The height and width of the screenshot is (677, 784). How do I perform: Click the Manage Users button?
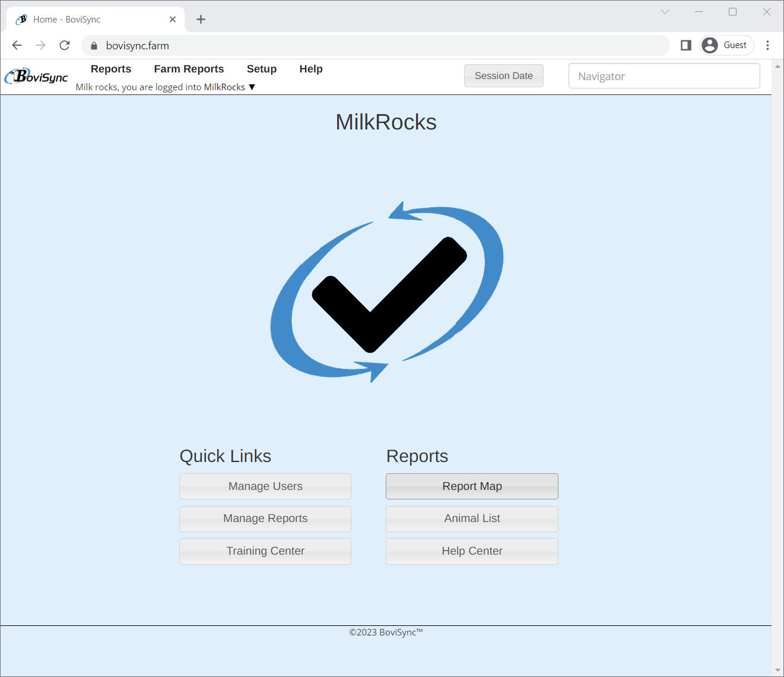[265, 486]
